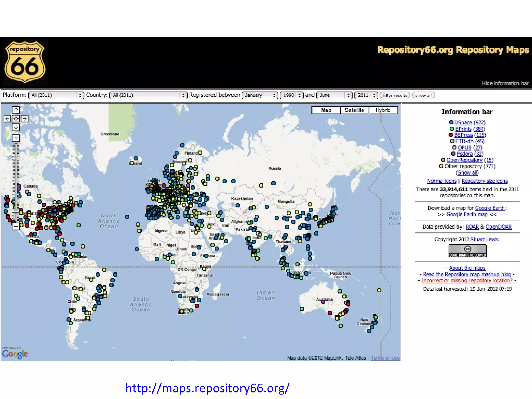Click the white OPUS legend marker
Screen dimensions: 532x399
(454, 147)
